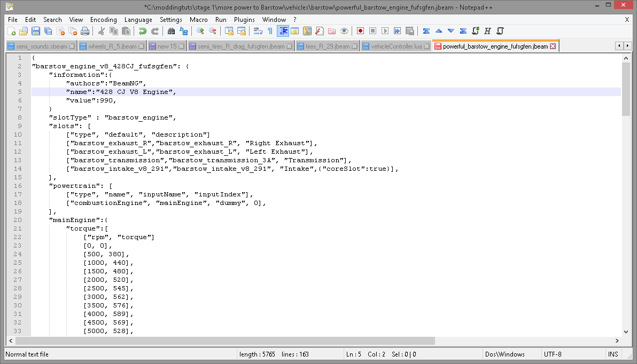Open the File menu
The height and width of the screenshot is (364, 637).
pyautogui.click(x=13, y=19)
